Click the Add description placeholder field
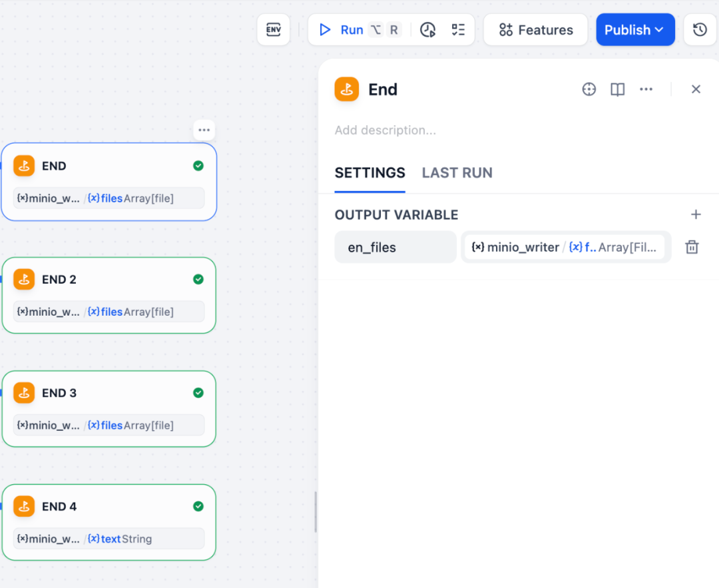The width and height of the screenshot is (719, 588). click(385, 130)
